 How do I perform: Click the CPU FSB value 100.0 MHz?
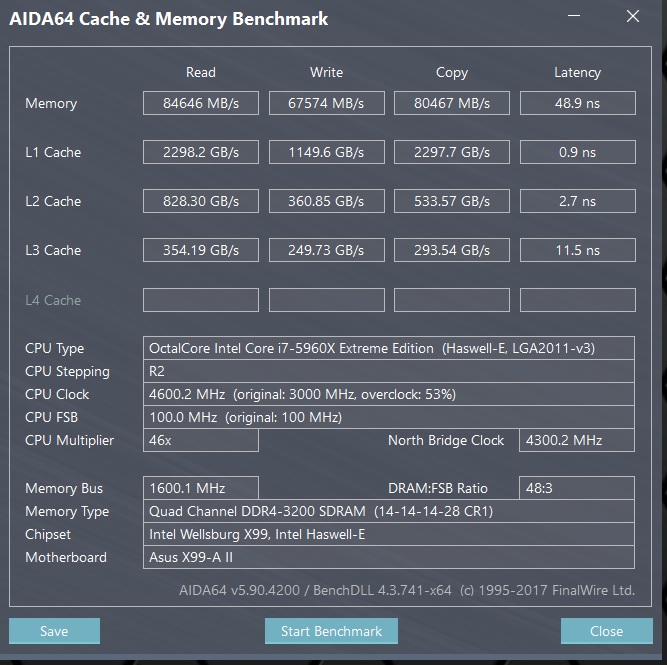(389, 417)
